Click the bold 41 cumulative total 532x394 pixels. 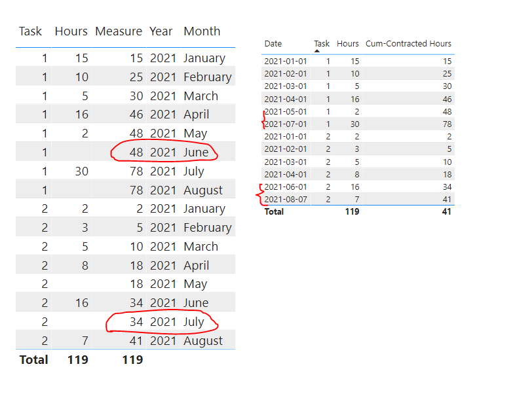[447, 212]
